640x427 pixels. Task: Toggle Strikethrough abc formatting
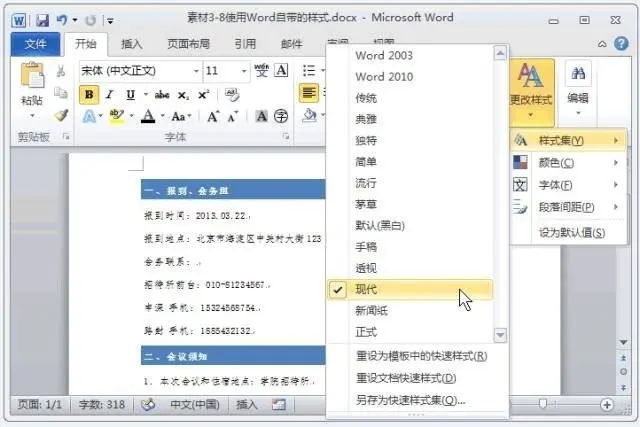(x=162, y=95)
